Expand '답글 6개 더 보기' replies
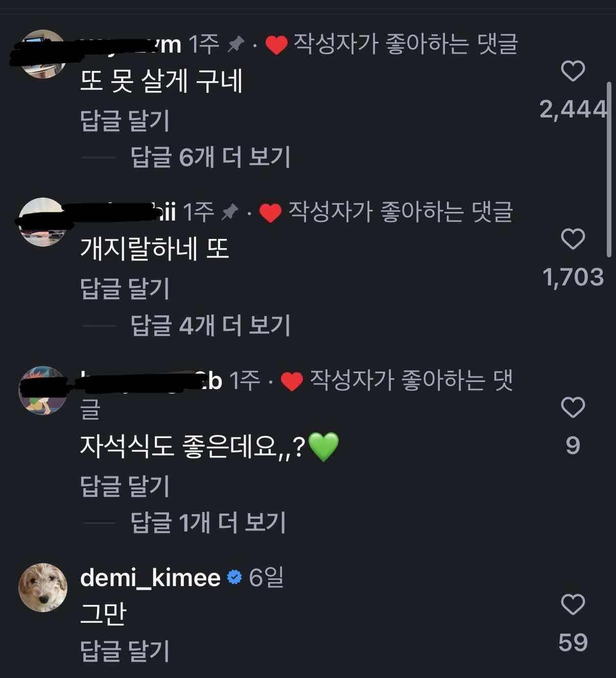Viewport: 616px width, 678px height. point(210,157)
